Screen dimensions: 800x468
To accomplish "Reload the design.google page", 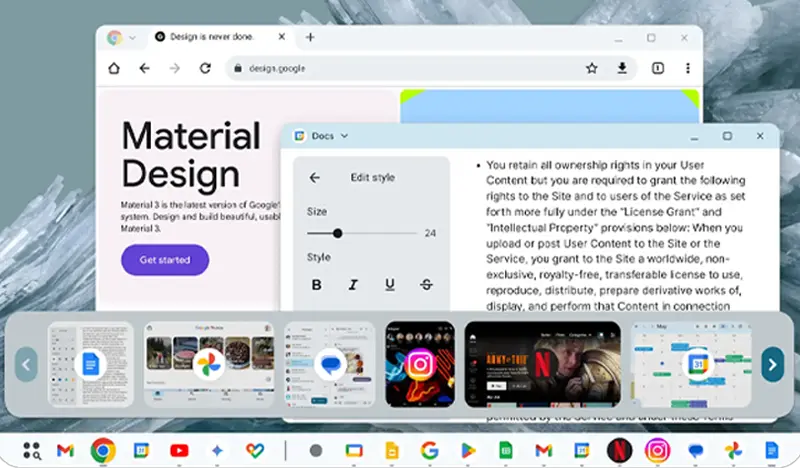I will [205, 68].
